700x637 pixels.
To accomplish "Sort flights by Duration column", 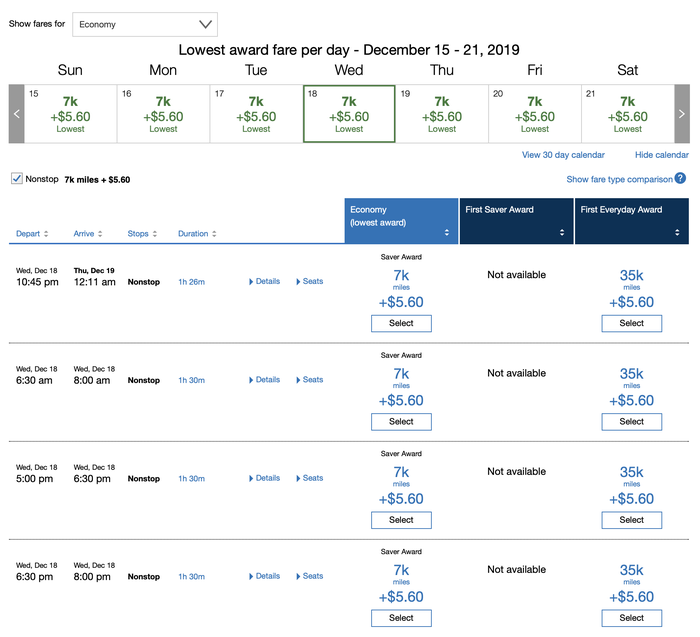I will click(197, 233).
